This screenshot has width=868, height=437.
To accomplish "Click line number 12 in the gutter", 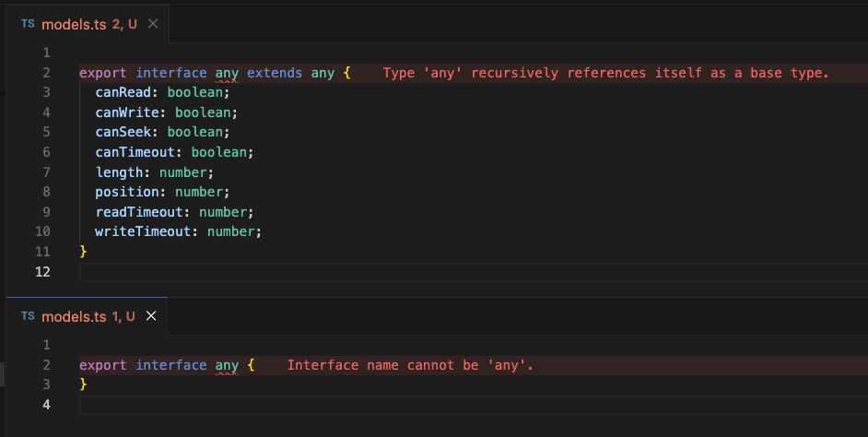I will click(42, 271).
